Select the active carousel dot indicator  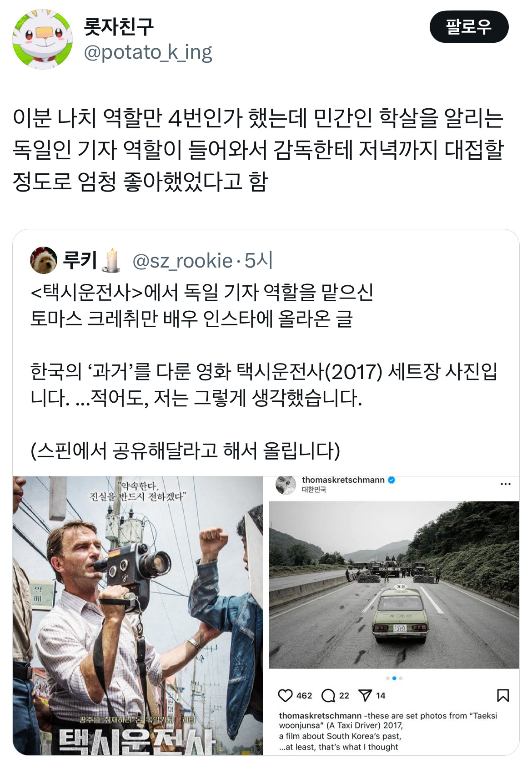394,678
